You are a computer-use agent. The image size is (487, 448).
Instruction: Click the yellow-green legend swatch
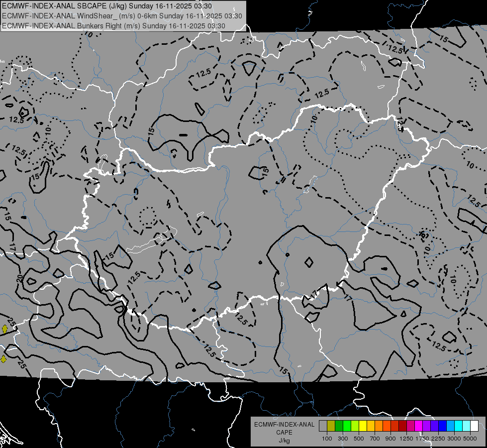pyautogui.click(x=355, y=426)
